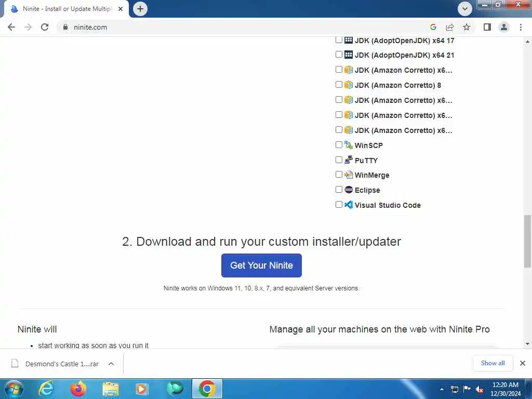Viewport: 532px width, 399px height.
Task: Click the scrollbar down arrow
Action: click(x=528, y=344)
